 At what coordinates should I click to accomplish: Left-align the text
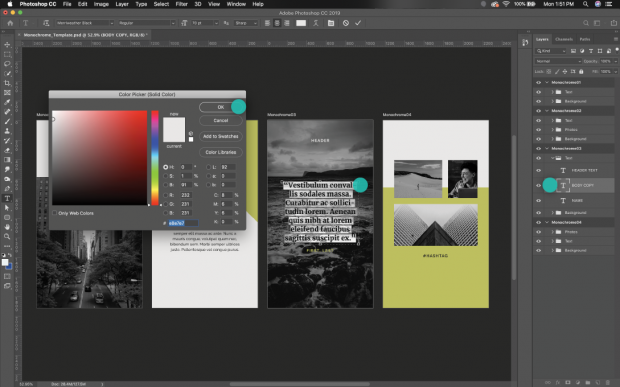(267, 23)
